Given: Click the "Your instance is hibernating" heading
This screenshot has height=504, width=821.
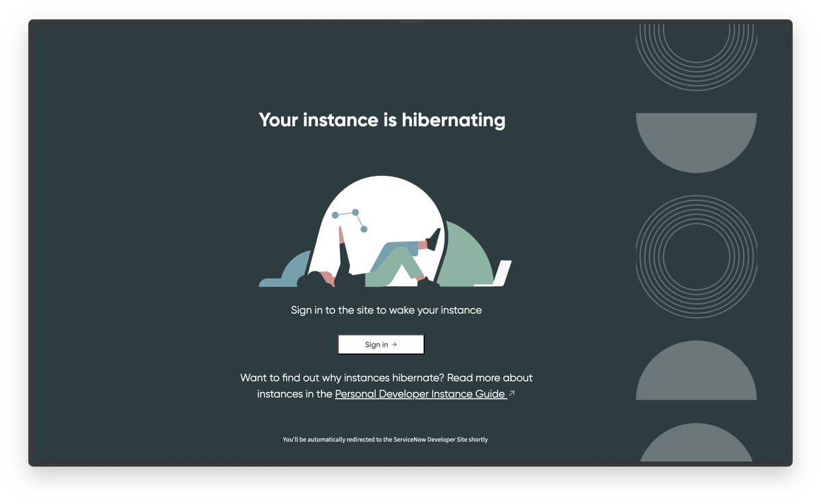Looking at the screenshot, I should [x=382, y=120].
